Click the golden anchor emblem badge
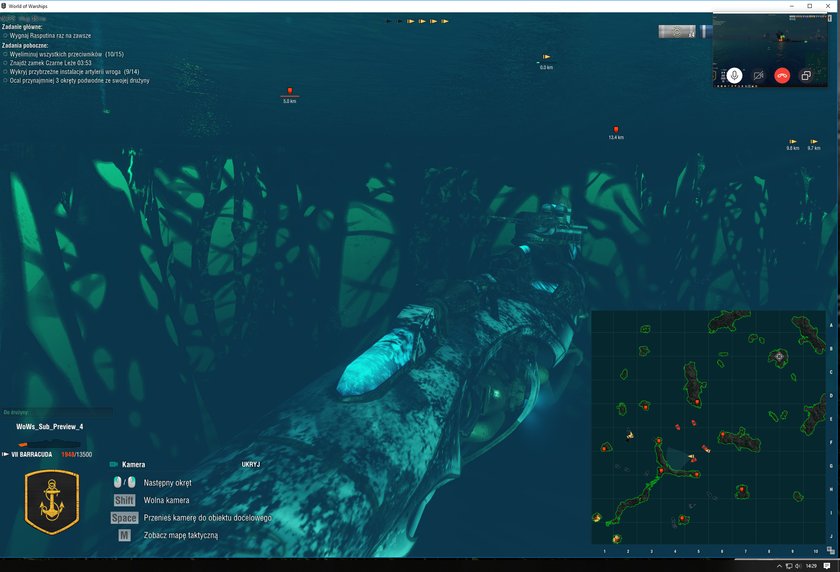The image size is (840, 572). pyautogui.click(x=52, y=502)
